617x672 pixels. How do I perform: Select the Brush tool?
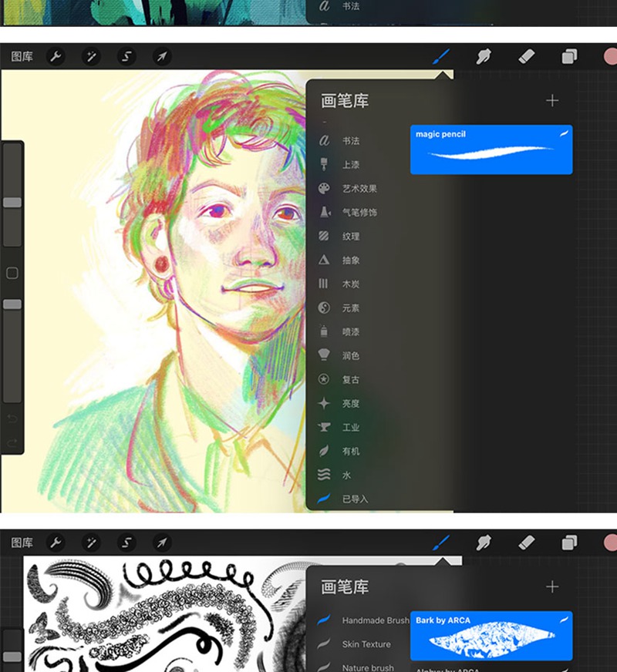(441, 55)
